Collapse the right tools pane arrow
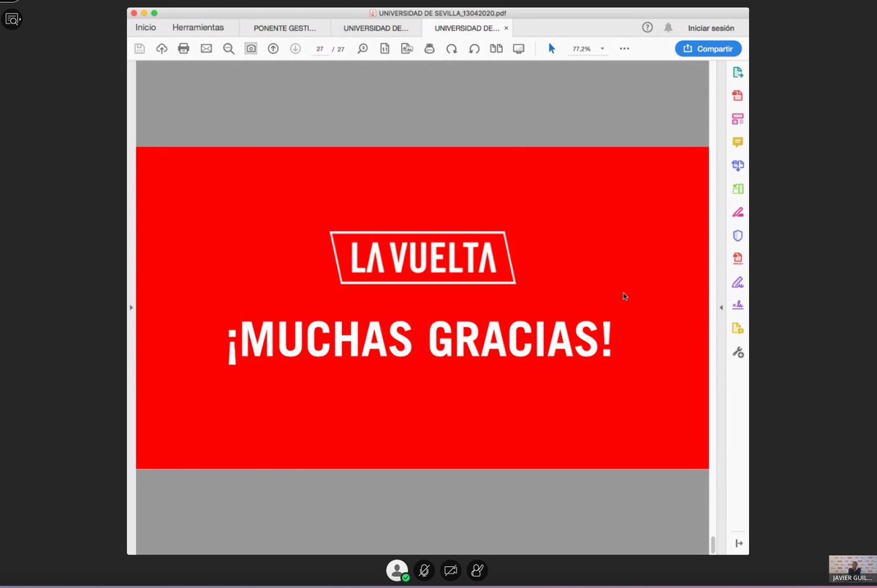 click(721, 308)
